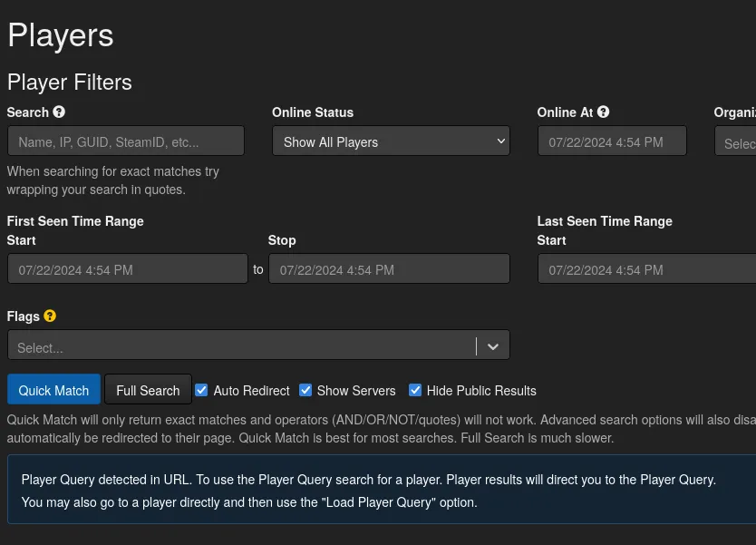Click the Flags Select... placeholder text
This screenshot has height=545, width=756.
pyautogui.click(x=41, y=347)
